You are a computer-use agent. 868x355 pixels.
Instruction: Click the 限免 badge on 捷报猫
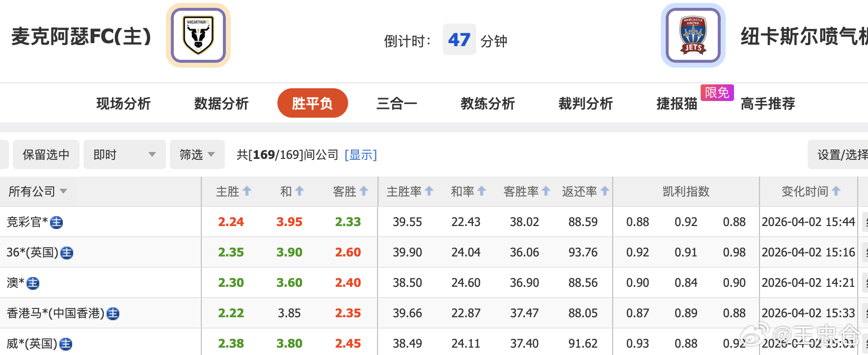[x=717, y=92]
